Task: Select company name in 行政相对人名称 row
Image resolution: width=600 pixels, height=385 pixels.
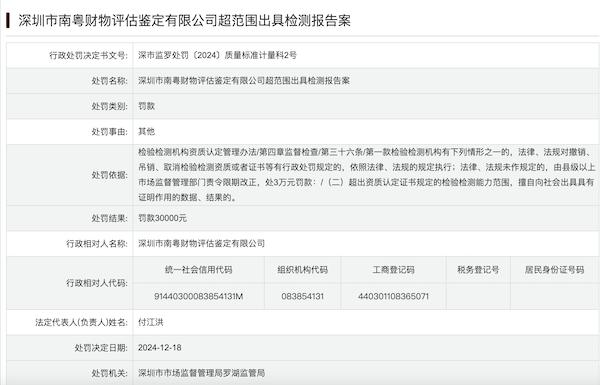Action: point(201,243)
